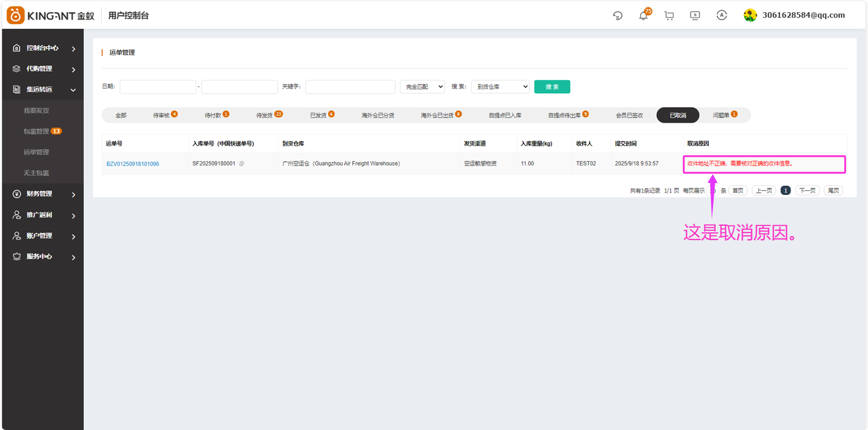Viewport: 868px width, 430px height.
Task: Switch to the 已发货 tab
Action: tap(318, 115)
